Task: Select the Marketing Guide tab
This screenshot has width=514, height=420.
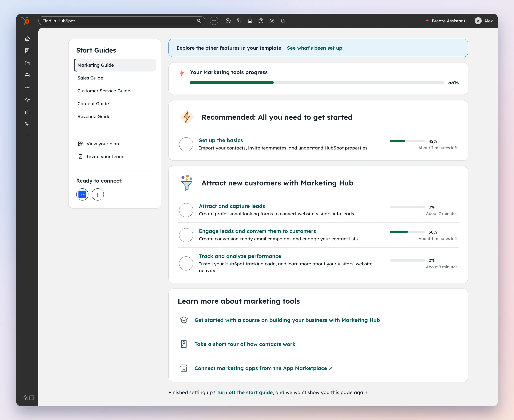Action: 115,65
